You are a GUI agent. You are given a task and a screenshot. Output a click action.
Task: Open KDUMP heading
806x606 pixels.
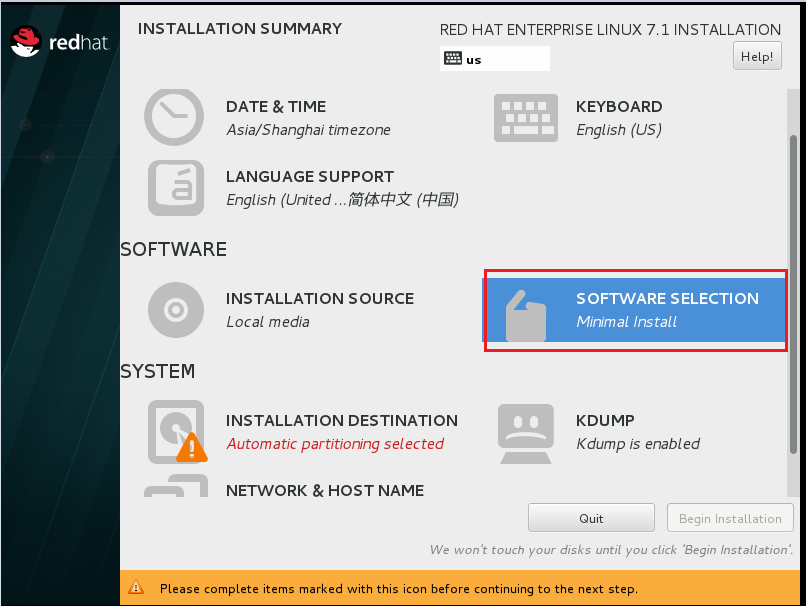[x=605, y=420]
